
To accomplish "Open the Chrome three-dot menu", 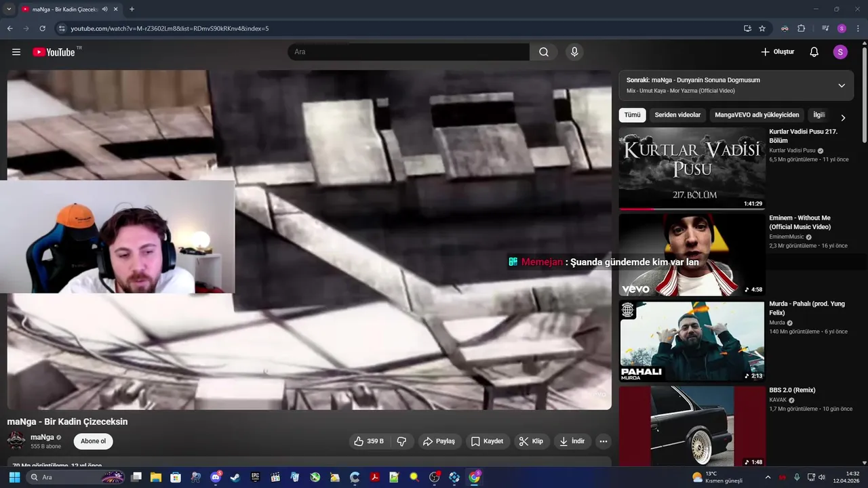I will tap(858, 28).
